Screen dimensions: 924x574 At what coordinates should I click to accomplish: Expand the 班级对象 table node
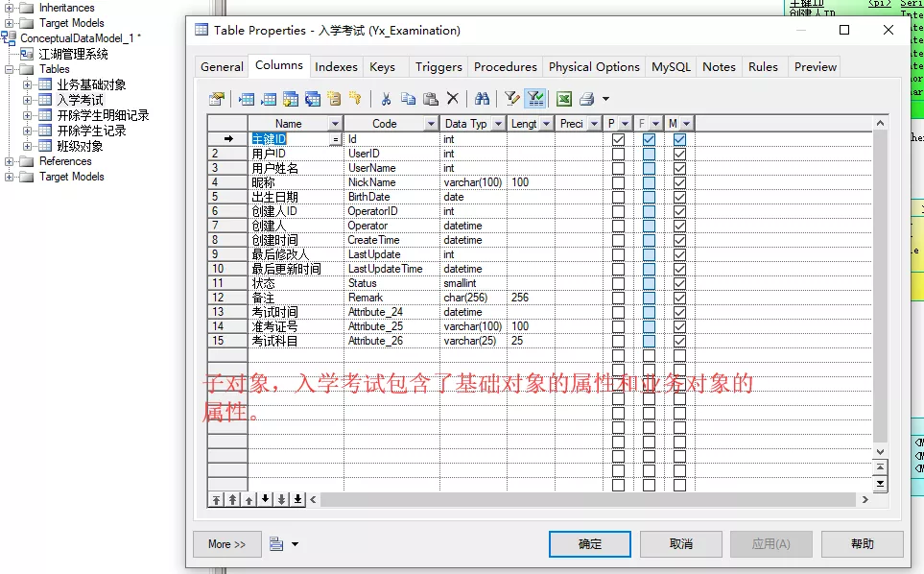coord(27,146)
